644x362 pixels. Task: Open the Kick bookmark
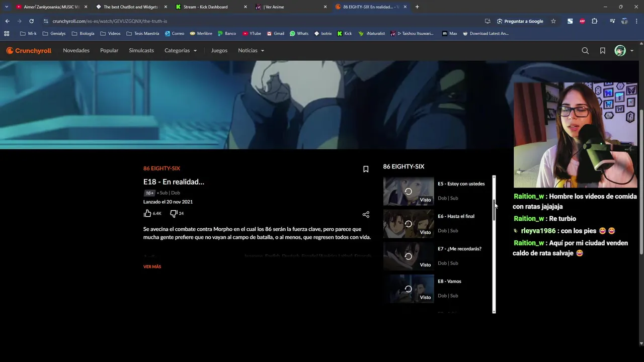pos(345,34)
